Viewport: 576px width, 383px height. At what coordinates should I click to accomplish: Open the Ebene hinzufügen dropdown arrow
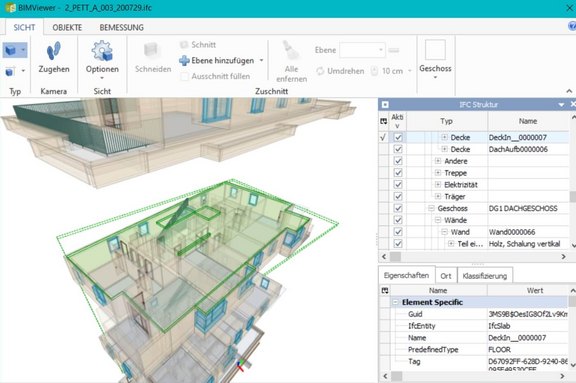pos(262,60)
